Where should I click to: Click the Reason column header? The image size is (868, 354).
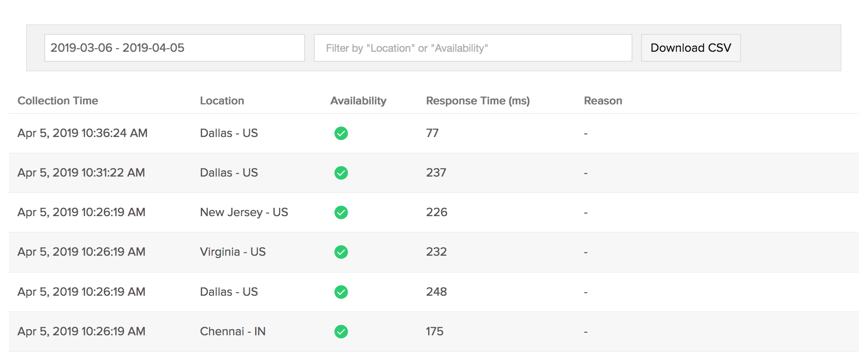tap(603, 101)
